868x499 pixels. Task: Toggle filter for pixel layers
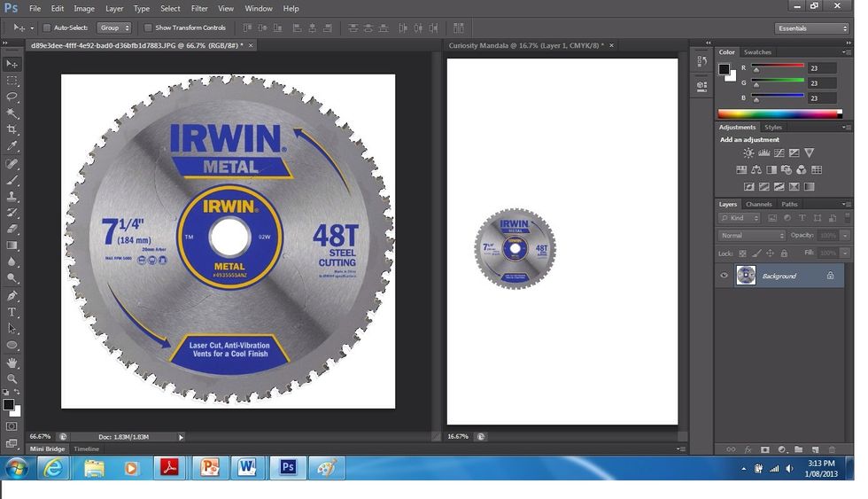click(772, 218)
